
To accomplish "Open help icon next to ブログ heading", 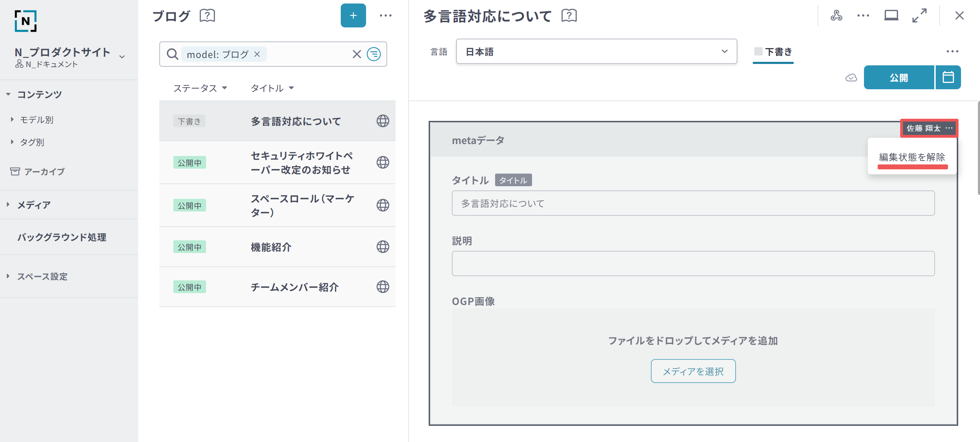I will (x=207, y=15).
